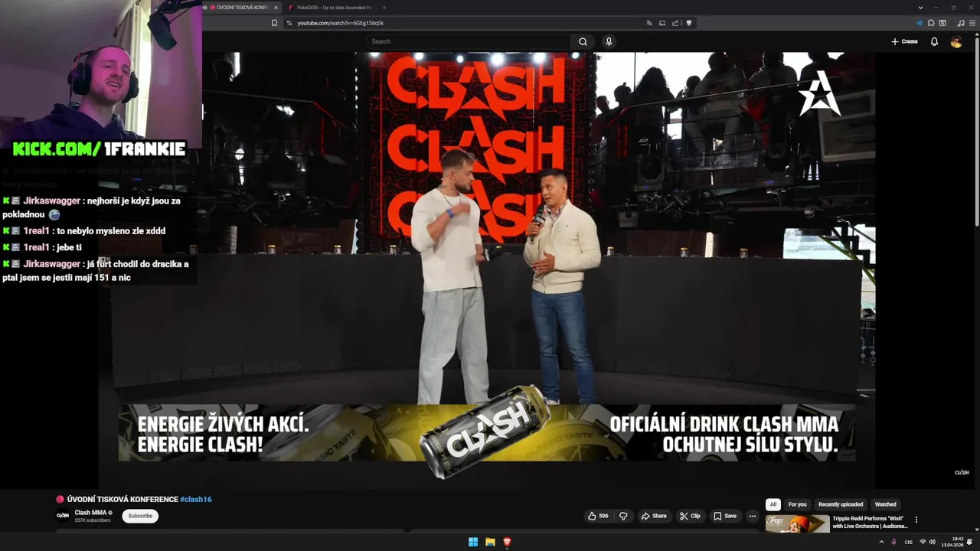Select the Recently uploaded filter chip
This screenshot has width=980, height=551.
841,504
